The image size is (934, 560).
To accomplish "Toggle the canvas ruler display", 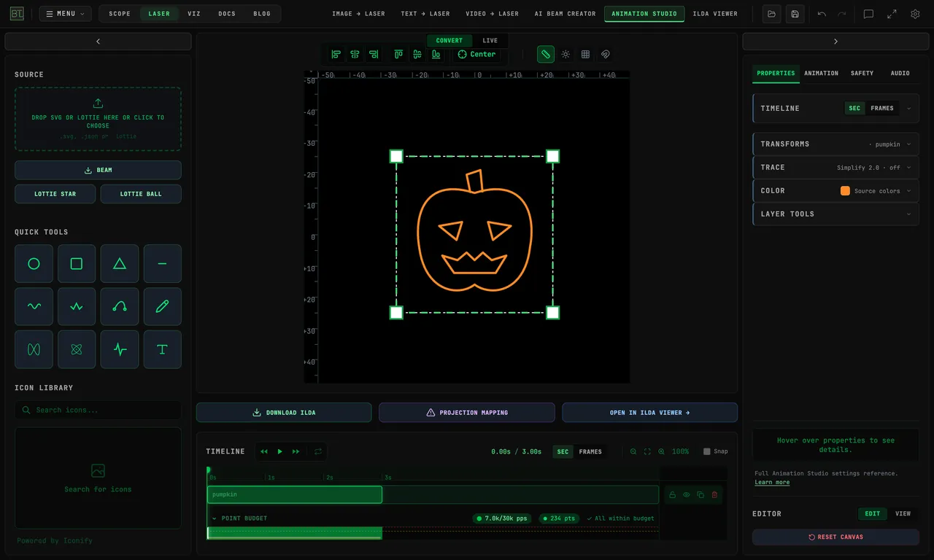I will pyautogui.click(x=546, y=54).
